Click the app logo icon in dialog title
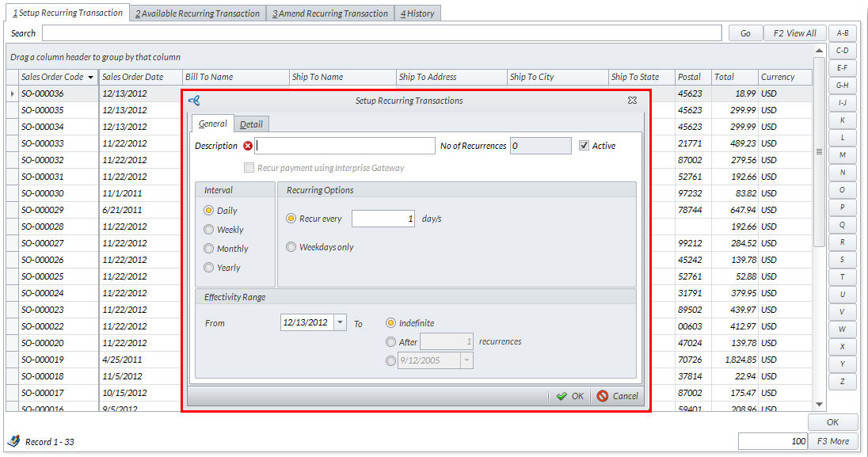The height and width of the screenshot is (457, 868). pyautogui.click(x=194, y=101)
